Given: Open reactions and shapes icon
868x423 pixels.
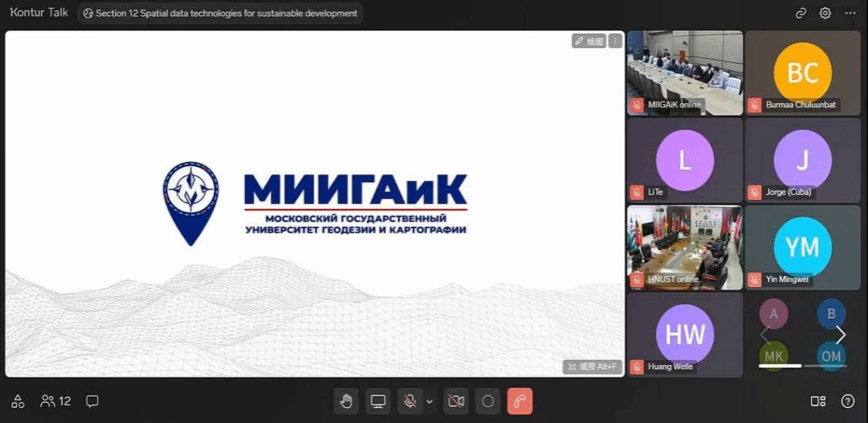Looking at the screenshot, I should point(18,401).
